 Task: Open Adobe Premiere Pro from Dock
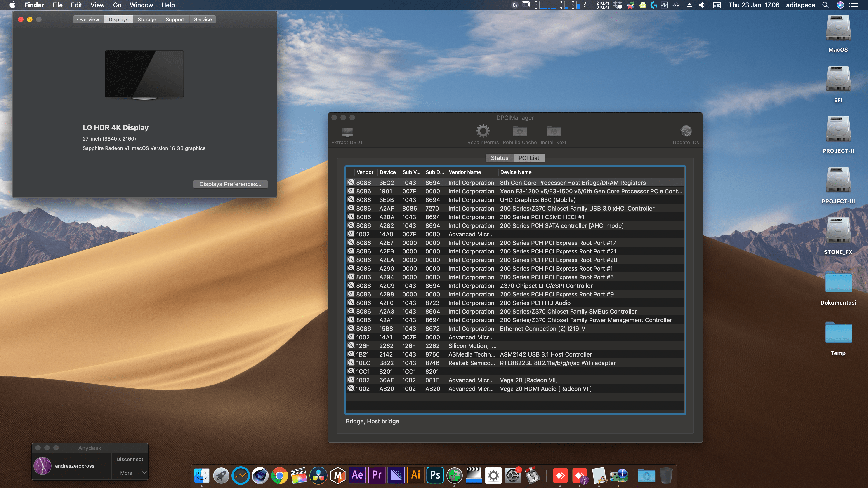(377, 476)
